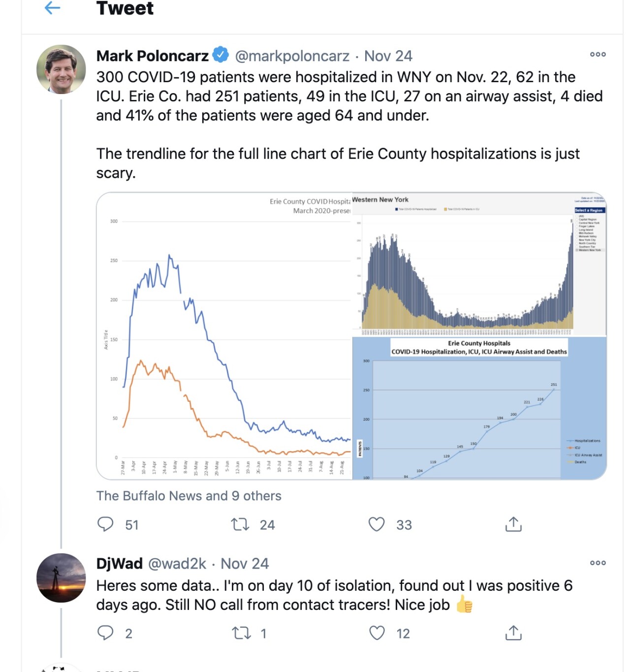
Task: Open the @markpoloncarz handle link
Action: pos(292,56)
